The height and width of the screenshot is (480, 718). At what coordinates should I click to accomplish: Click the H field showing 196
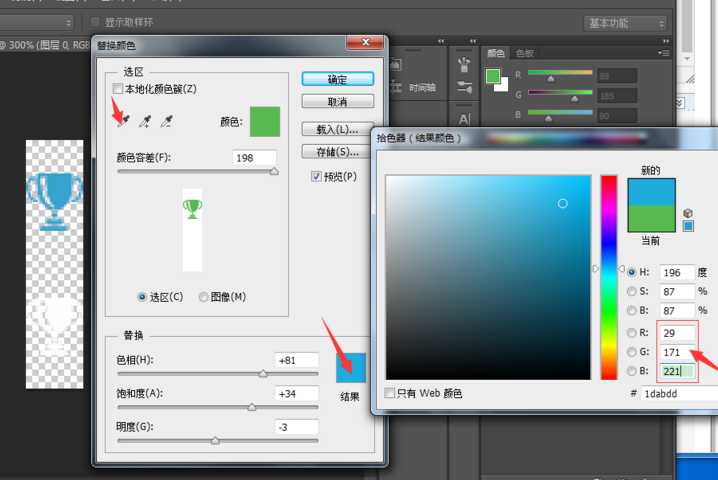(x=677, y=273)
